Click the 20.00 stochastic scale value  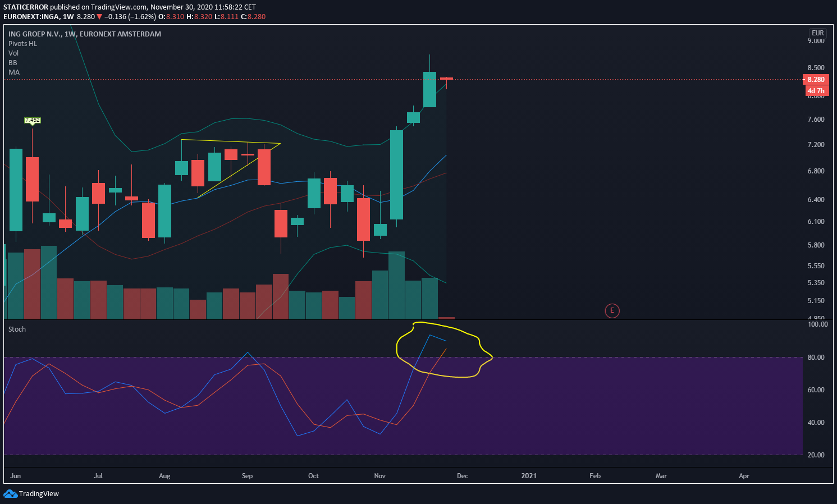coord(816,455)
